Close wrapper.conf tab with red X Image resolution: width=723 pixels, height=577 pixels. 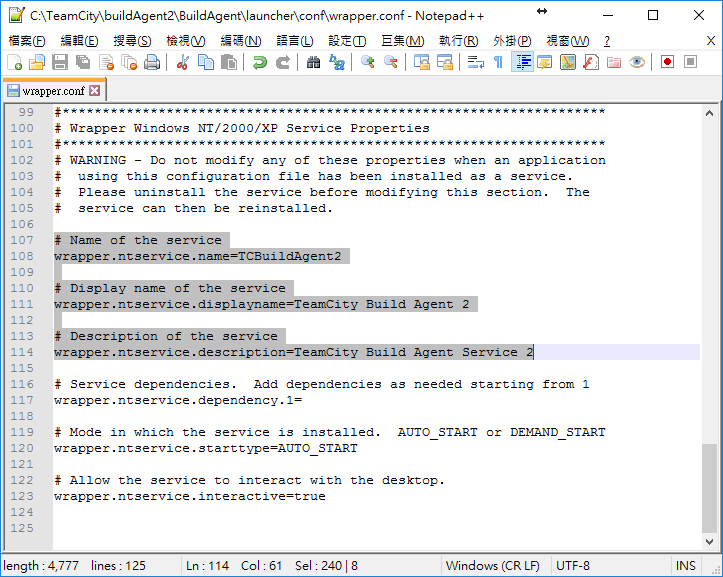pyautogui.click(x=94, y=90)
